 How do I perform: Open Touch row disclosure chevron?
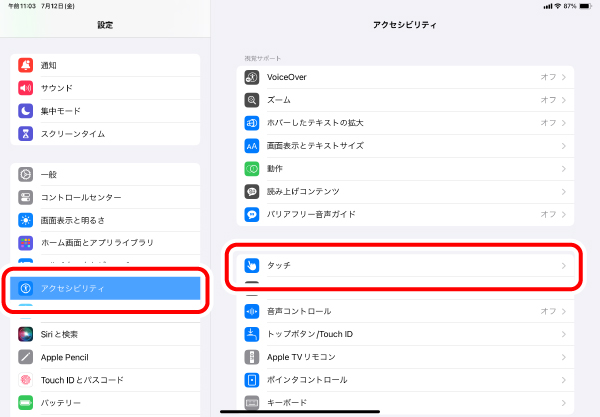pos(564,266)
